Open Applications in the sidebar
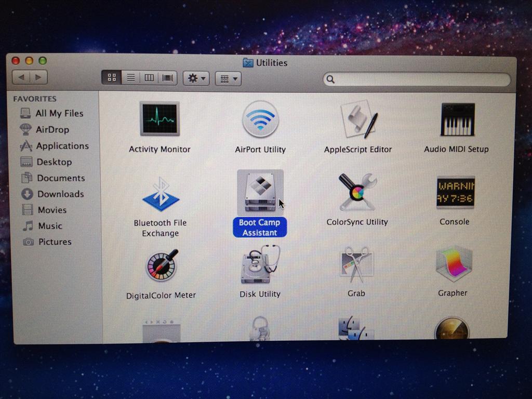Viewport: 532px width, 399px height. coord(54,145)
